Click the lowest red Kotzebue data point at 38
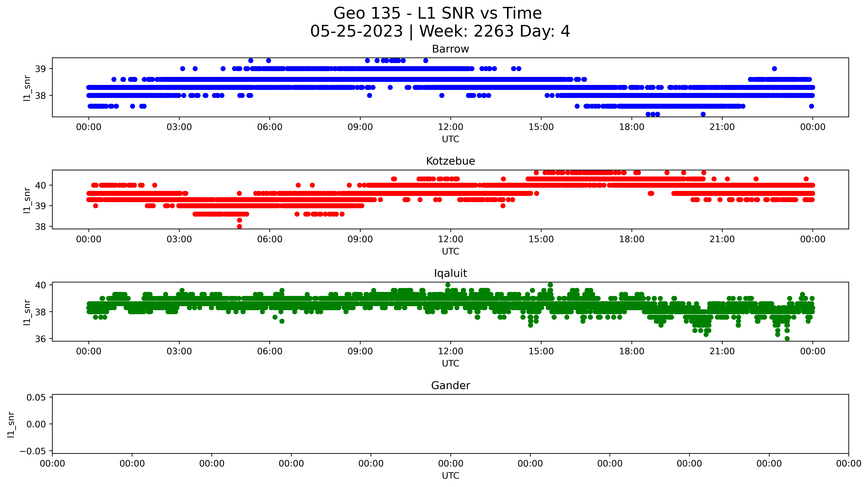Image resolution: width=868 pixels, height=487 pixels. coord(240,227)
